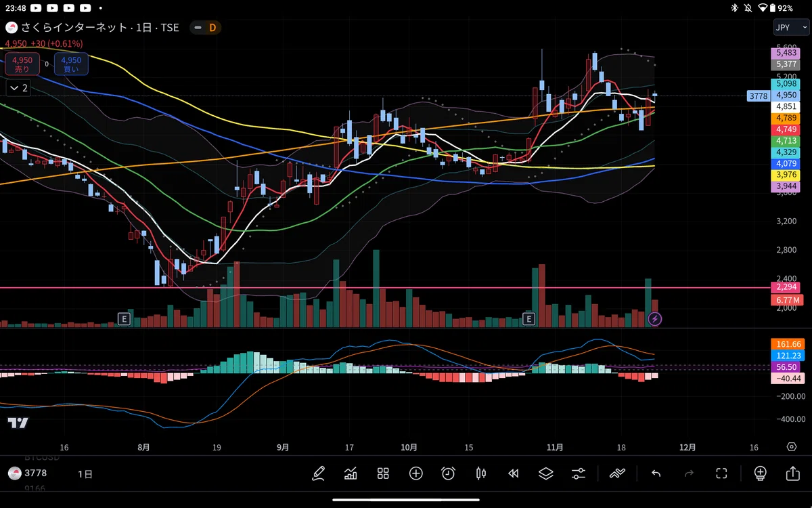The image size is (812, 508).
Task: Start bar replay with rewind icon
Action: (514, 473)
